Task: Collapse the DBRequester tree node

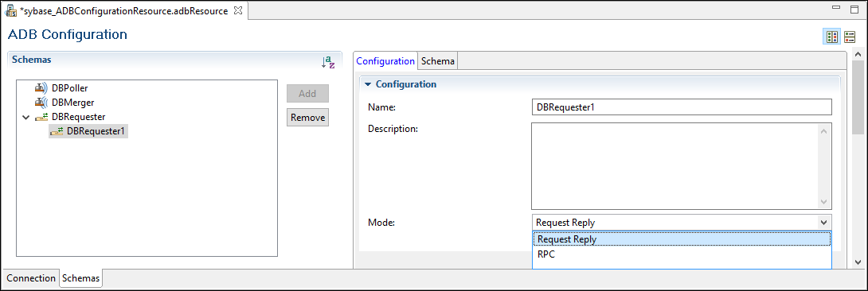Action: point(25,117)
